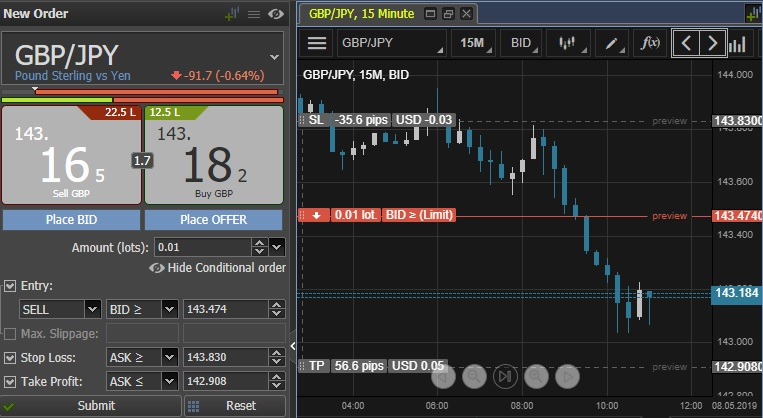Enable the Max. Slippage checkbox
This screenshot has width=763, height=418.
tap(10, 334)
